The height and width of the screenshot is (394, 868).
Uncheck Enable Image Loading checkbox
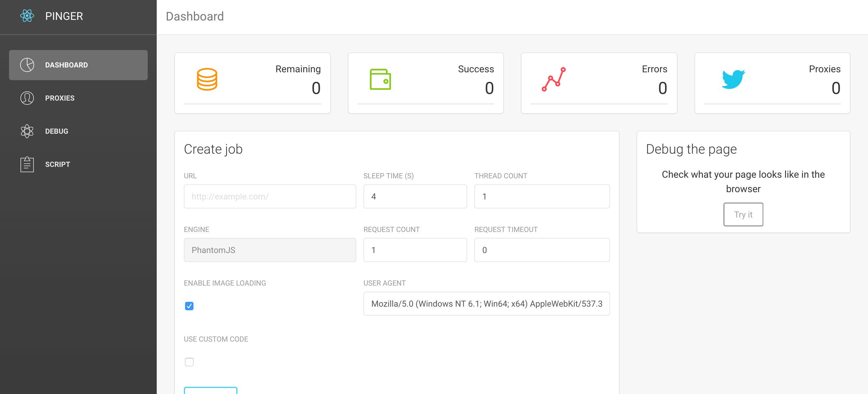point(189,306)
